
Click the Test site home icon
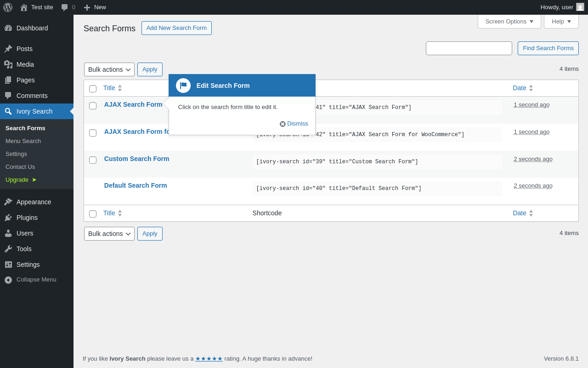[x=24, y=7]
